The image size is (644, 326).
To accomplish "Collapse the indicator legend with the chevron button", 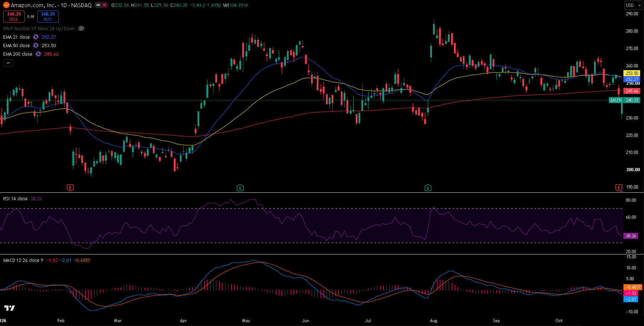I will pyautogui.click(x=8, y=63).
